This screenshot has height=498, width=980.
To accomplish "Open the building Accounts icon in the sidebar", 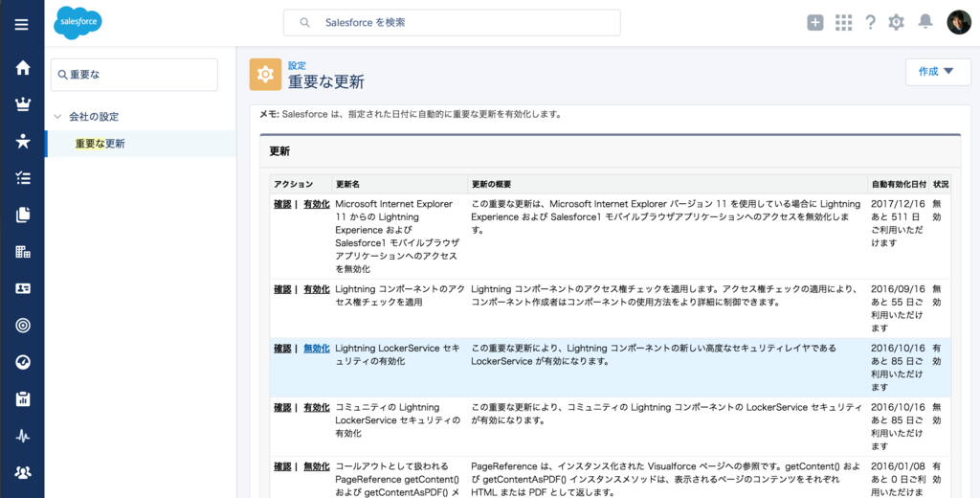I will click(23, 252).
